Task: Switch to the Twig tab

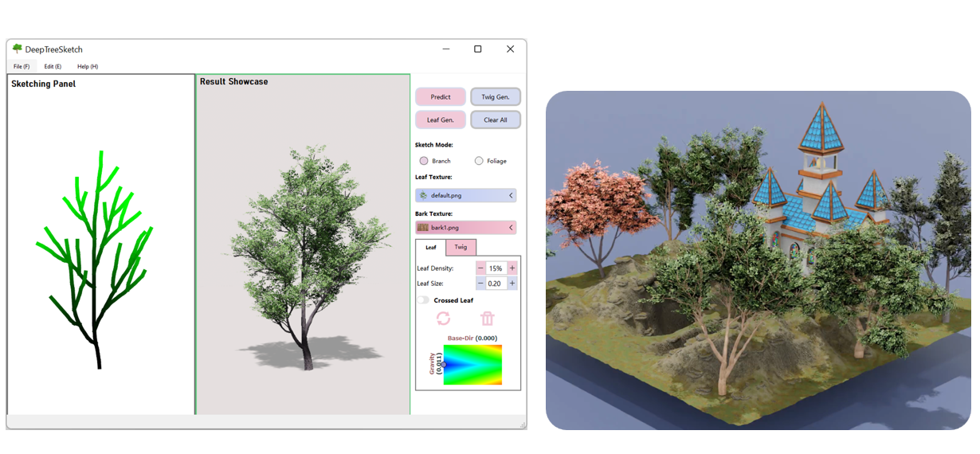Action: pyautogui.click(x=461, y=248)
